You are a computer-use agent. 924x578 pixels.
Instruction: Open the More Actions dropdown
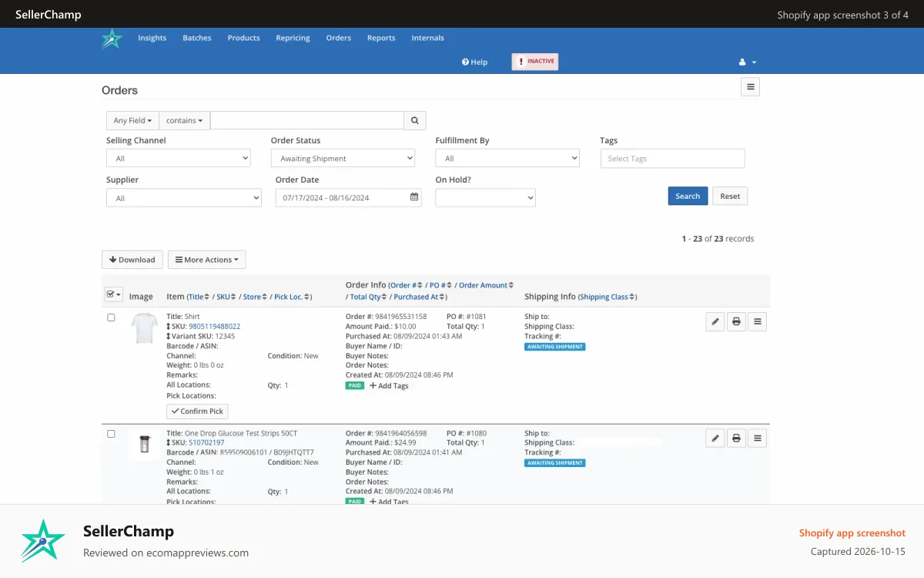(x=207, y=260)
